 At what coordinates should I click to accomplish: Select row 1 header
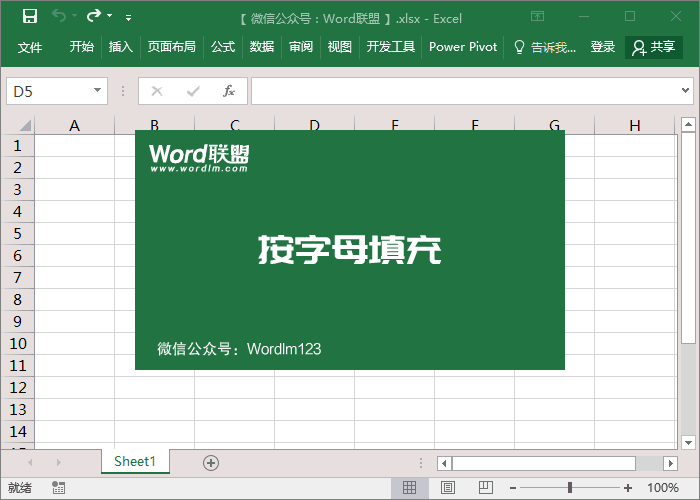tap(17, 146)
